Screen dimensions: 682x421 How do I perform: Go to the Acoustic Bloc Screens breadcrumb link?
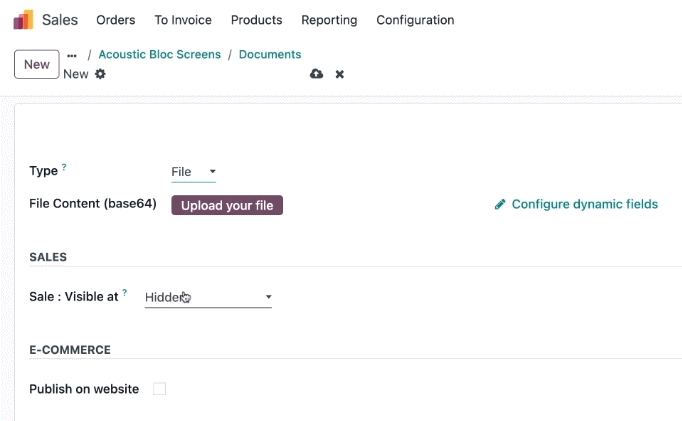point(160,54)
